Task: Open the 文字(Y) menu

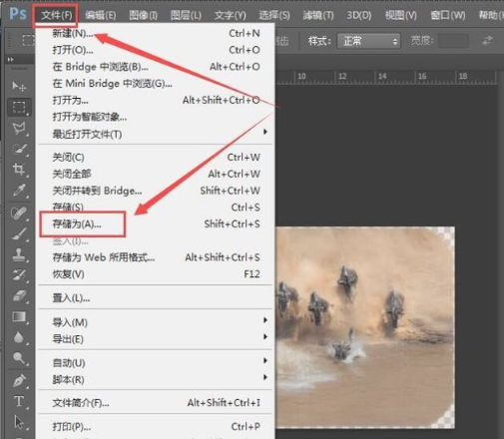Action: coord(230,15)
